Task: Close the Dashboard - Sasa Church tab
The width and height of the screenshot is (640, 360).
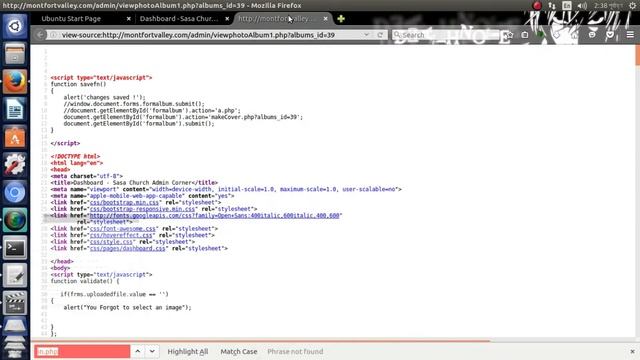Action: 227,19
